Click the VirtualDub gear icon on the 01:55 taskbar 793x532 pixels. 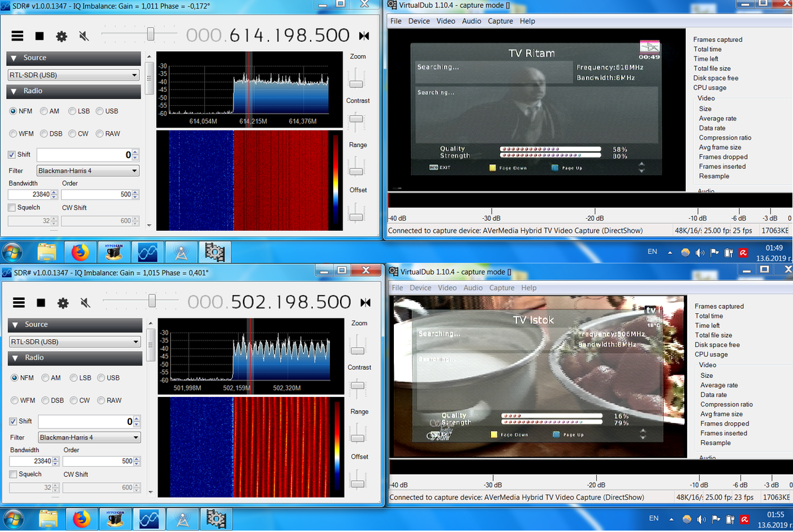pyautogui.click(x=216, y=519)
